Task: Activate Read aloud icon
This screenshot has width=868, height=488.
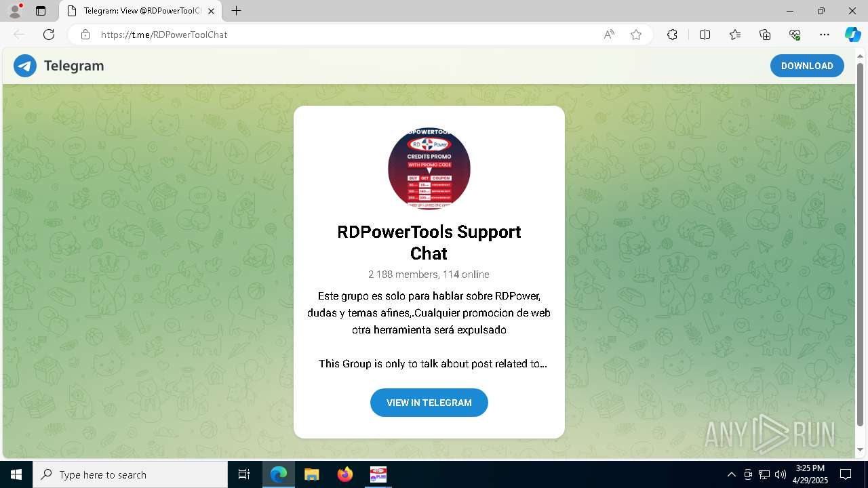Action: pyautogui.click(x=609, y=35)
